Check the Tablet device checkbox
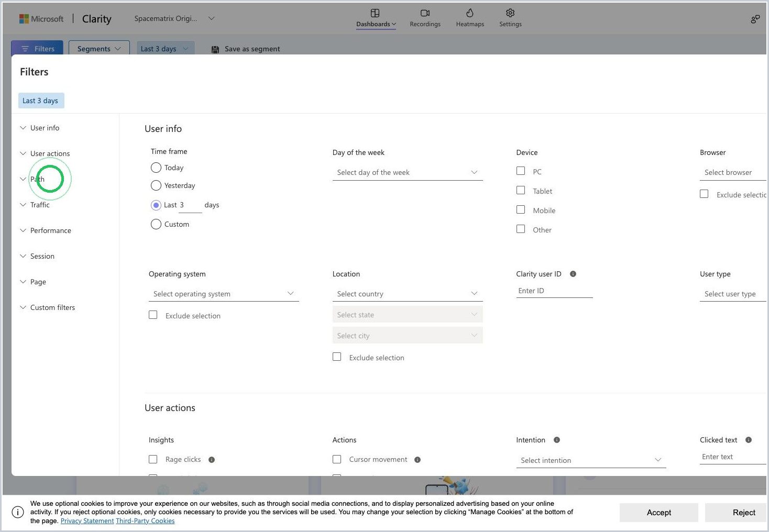This screenshot has width=769, height=532. 521,190
